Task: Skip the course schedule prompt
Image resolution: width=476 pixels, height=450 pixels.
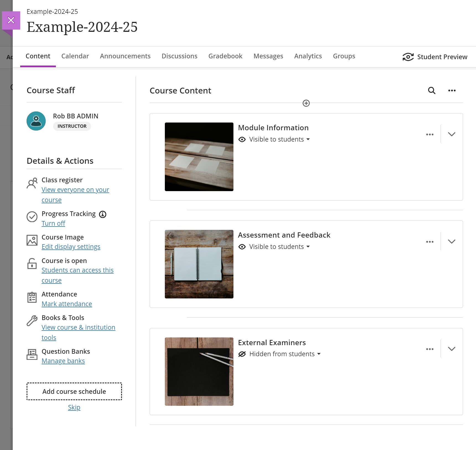Action: [x=74, y=407]
